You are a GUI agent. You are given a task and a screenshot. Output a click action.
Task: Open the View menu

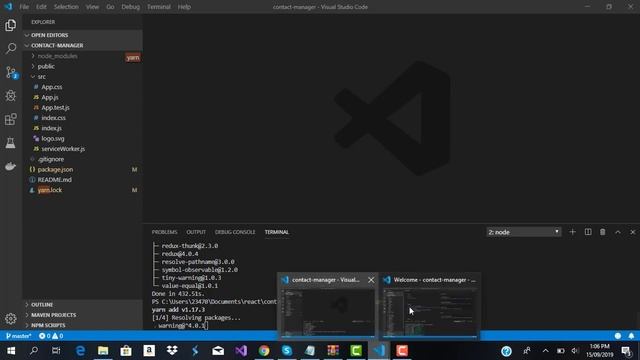92,7
